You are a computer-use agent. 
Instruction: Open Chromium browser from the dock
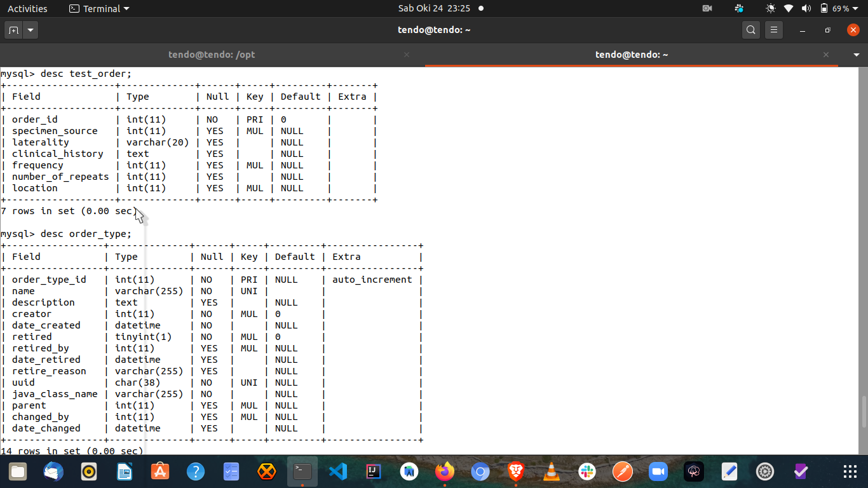(x=480, y=471)
